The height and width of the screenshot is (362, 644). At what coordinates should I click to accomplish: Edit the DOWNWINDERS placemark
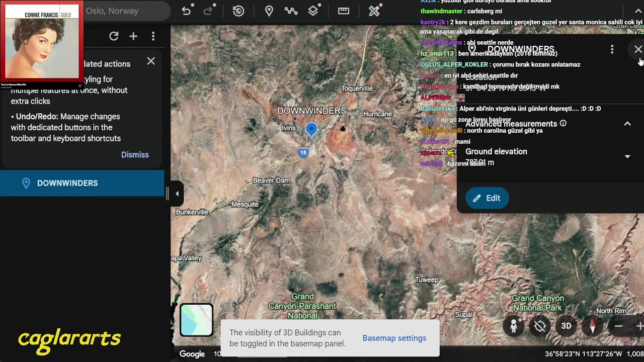(x=487, y=198)
